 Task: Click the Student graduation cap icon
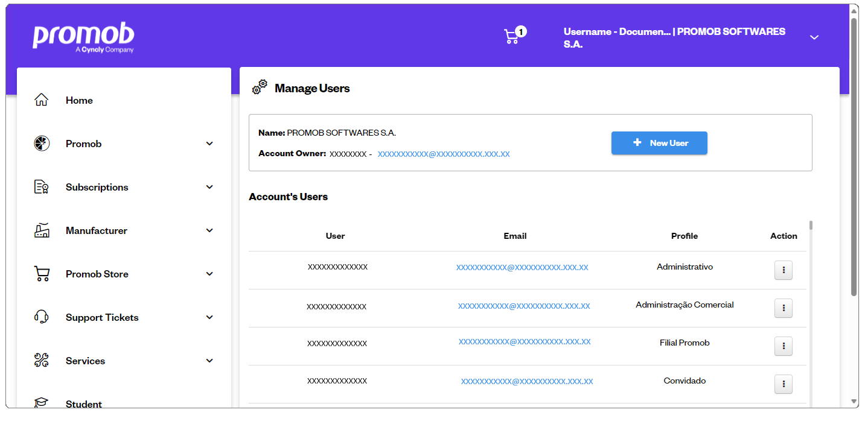coord(42,403)
